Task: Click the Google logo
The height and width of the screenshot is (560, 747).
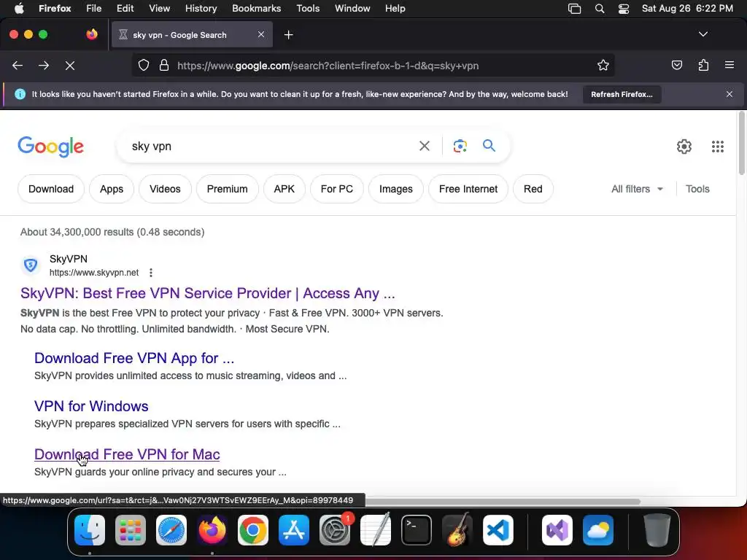Action: [x=50, y=147]
